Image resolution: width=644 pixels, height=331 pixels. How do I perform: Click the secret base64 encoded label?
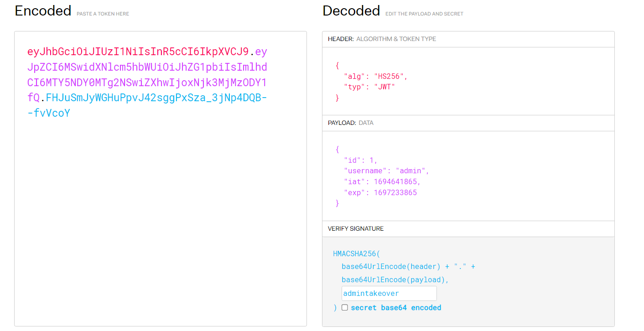point(396,308)
